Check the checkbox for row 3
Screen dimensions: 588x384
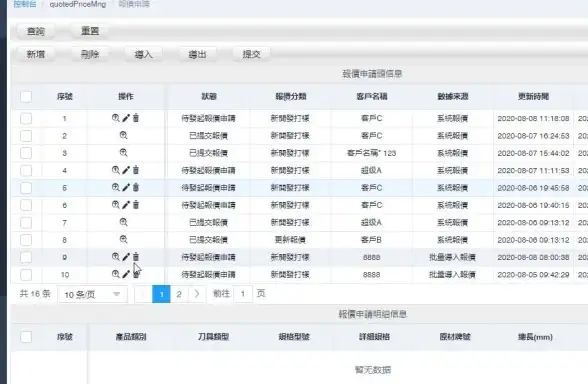pyautogui.click(x=26, y=153)
